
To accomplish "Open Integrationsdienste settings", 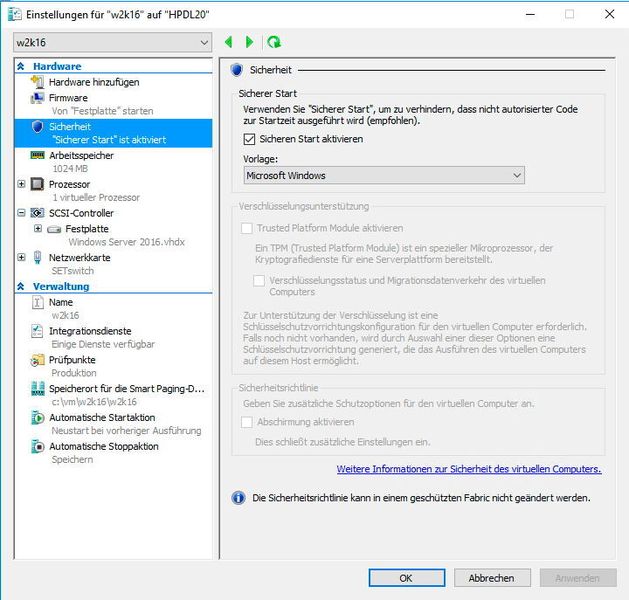I will (x=90, y=331).
